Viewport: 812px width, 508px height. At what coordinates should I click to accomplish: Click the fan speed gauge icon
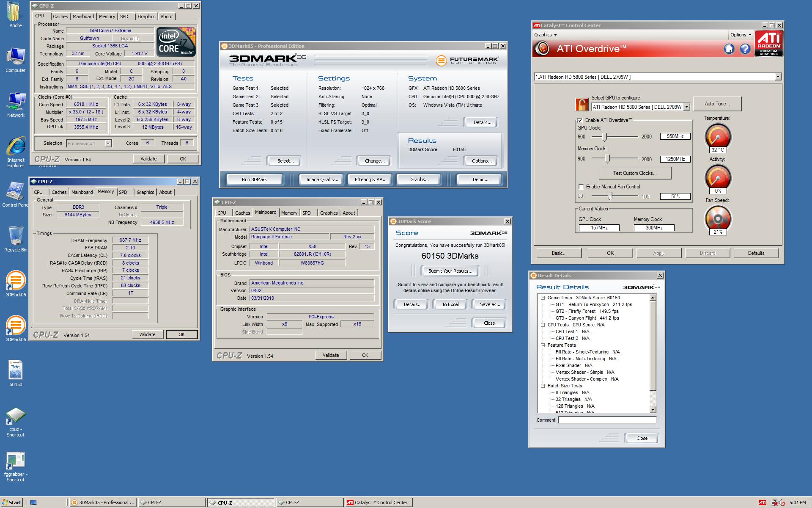(718, 219)
